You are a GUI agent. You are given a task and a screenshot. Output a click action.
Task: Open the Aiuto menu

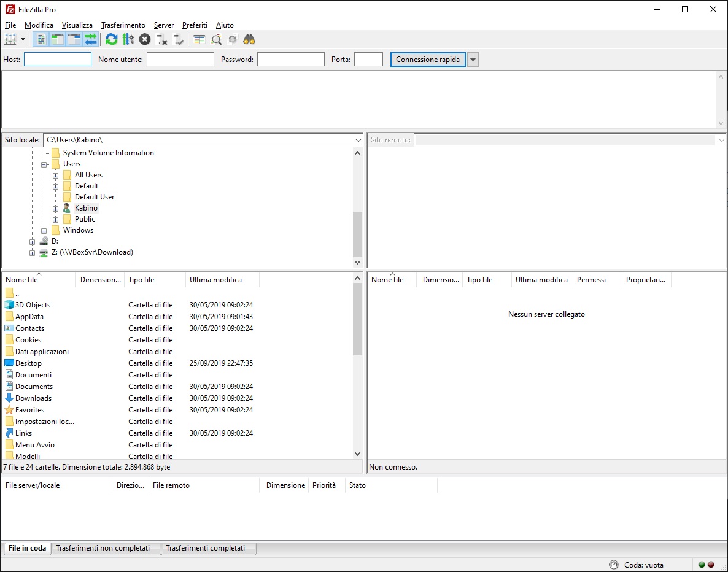(225, 25)
